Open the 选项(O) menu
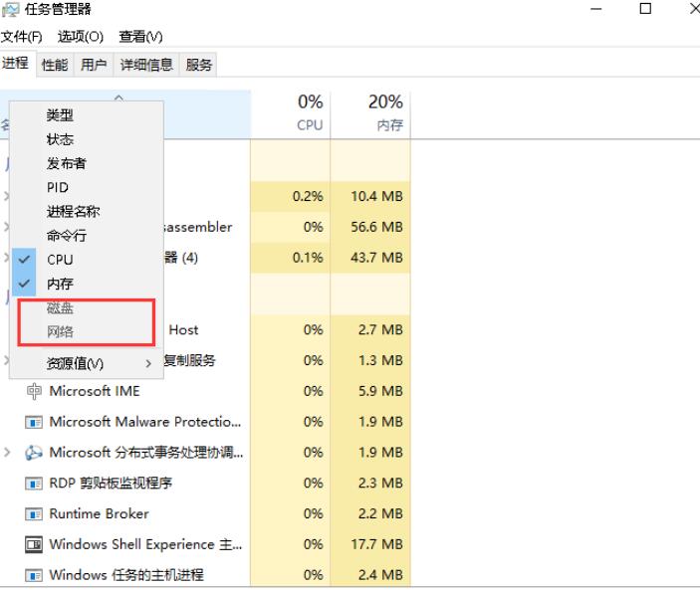700x591 pixels. pyautogui.click(x=81, y=37)
